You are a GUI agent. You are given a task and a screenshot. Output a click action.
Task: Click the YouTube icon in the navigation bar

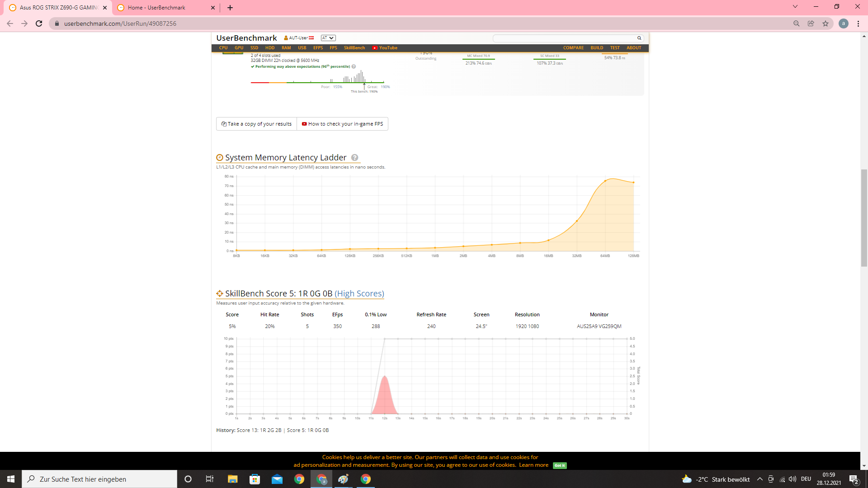375,48
